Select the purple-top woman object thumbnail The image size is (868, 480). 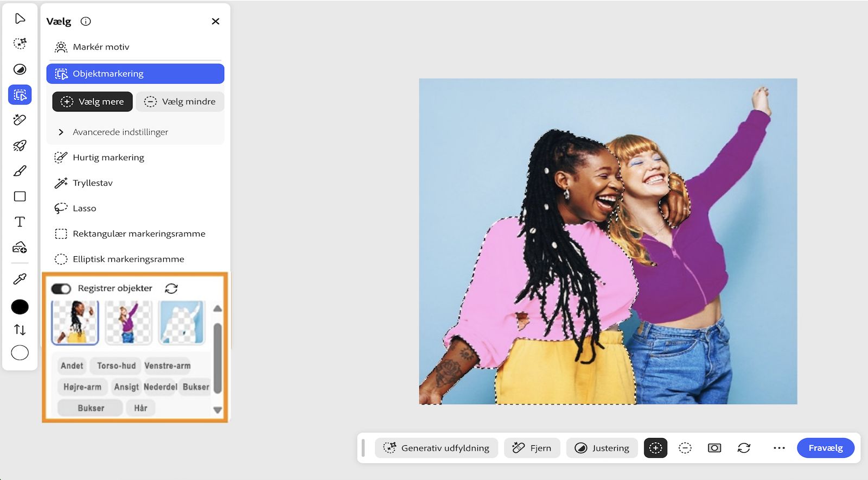[128, 323]
